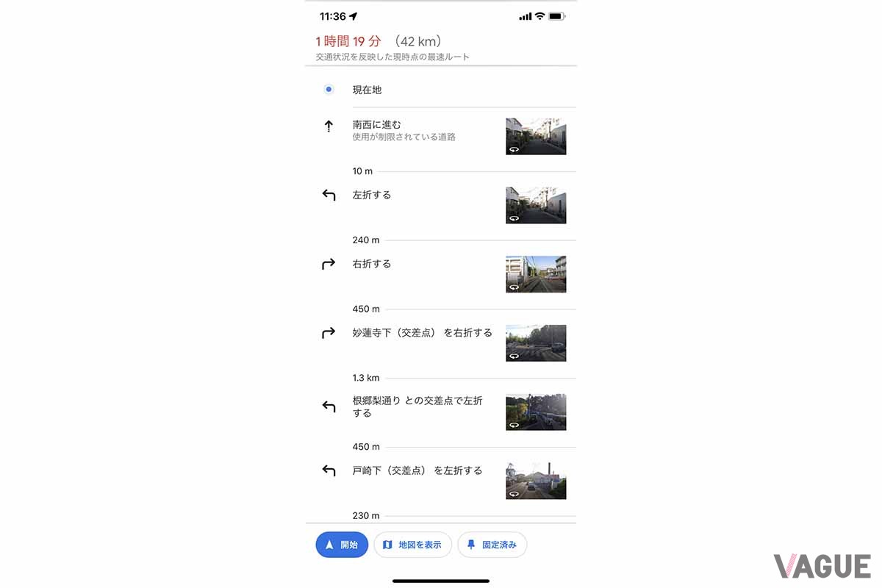The height and width of the screenshot is (588, 882).
Task: Click the right-turn arrow next to 右折する
Action: click(329, 264)
